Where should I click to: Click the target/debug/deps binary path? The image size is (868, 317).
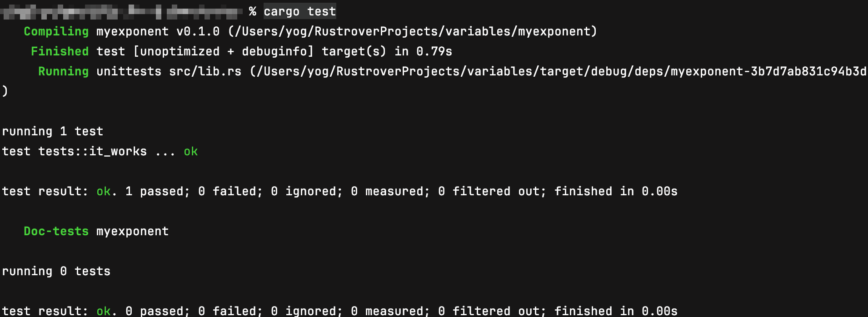[x=559, y=71]
